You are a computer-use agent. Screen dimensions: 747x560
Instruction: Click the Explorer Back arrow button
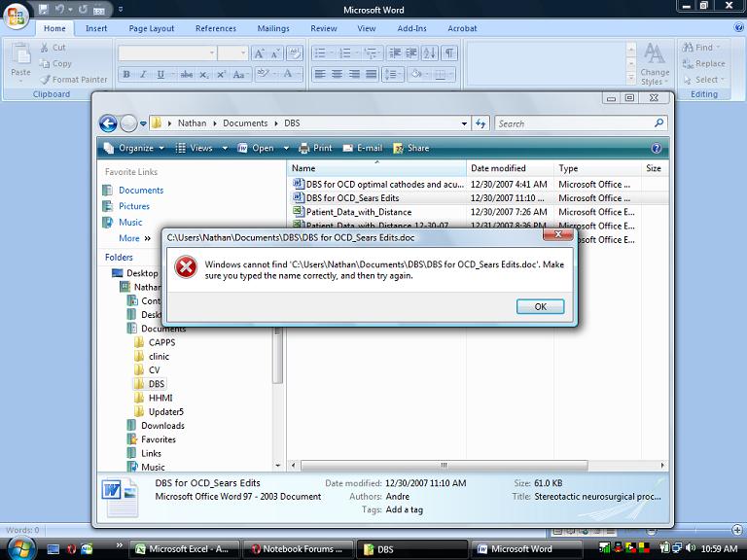[108, 123]
